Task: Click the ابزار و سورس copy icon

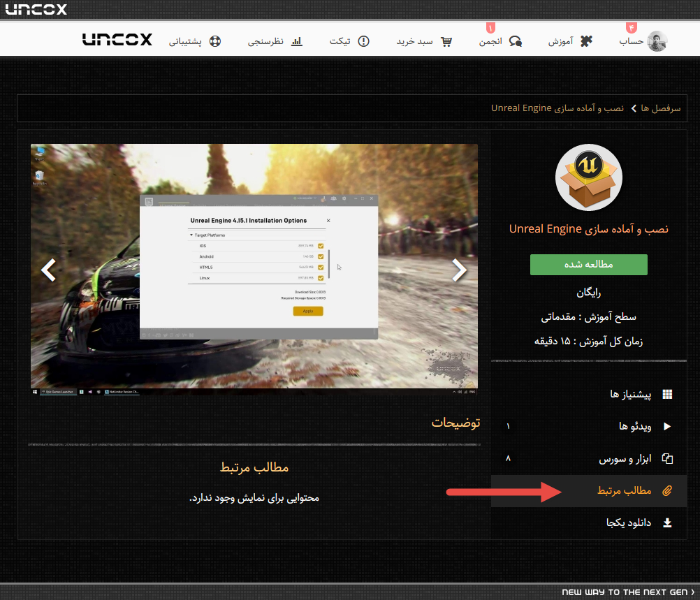Action: click(x=667, y=458)
